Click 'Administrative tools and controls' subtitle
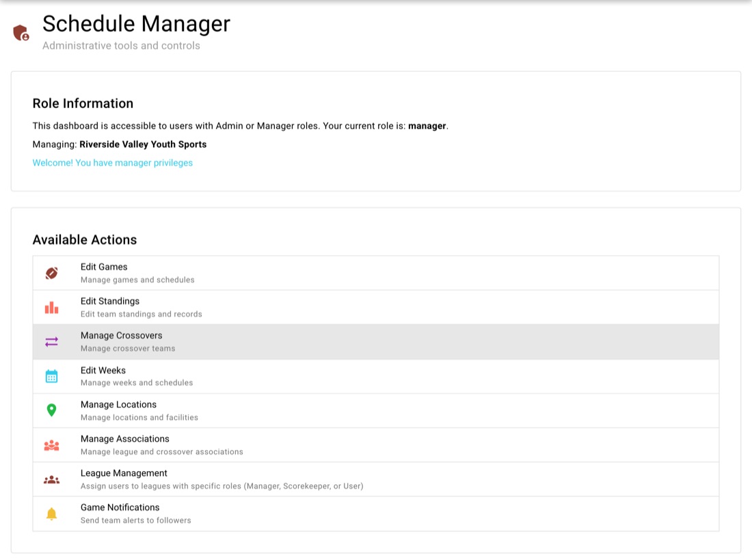 click(x=121, y=46)
